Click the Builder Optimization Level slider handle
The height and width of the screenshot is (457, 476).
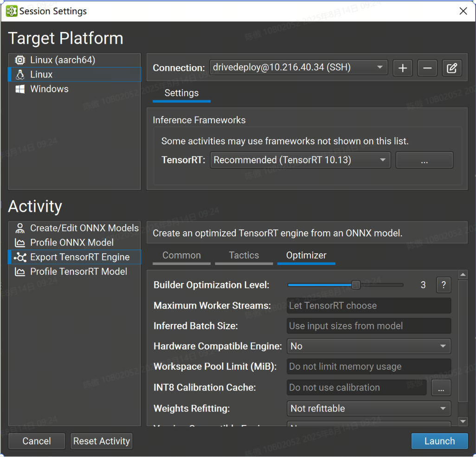356,285
